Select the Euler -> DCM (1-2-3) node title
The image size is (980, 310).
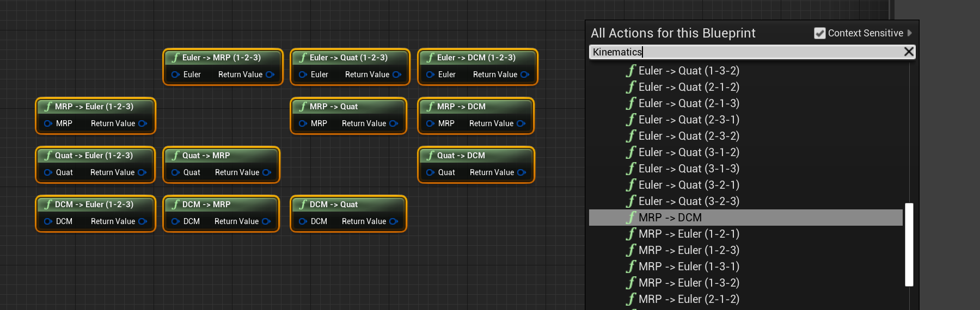click(476, 58)
